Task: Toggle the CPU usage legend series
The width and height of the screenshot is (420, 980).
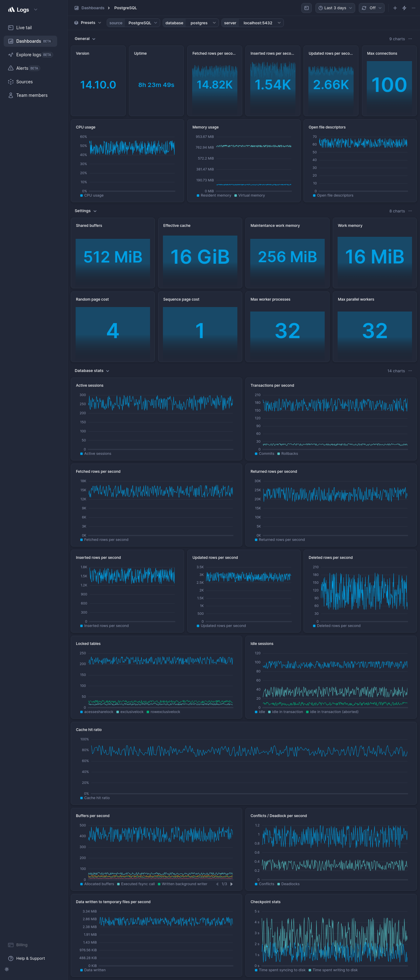Action: point(92,196)
